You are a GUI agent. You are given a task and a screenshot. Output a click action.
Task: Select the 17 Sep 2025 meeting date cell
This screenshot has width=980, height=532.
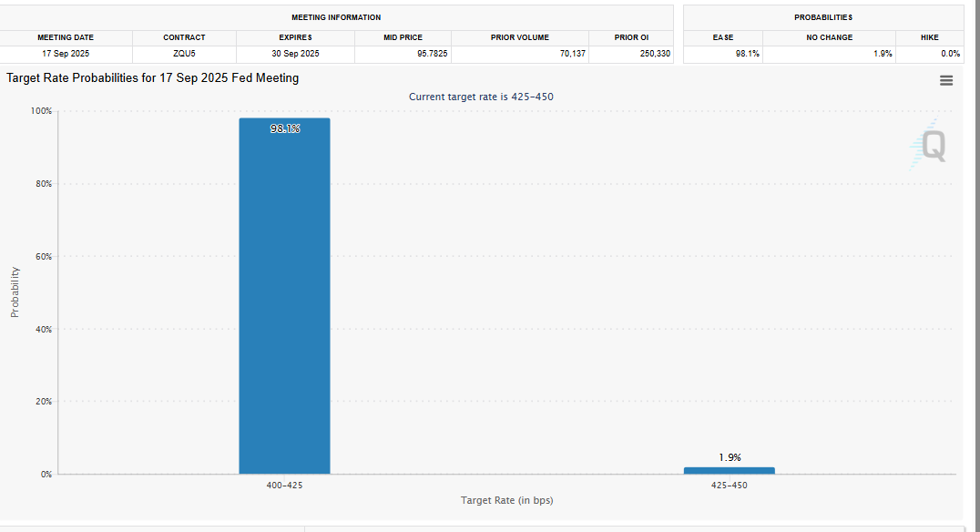coord(66,54)
